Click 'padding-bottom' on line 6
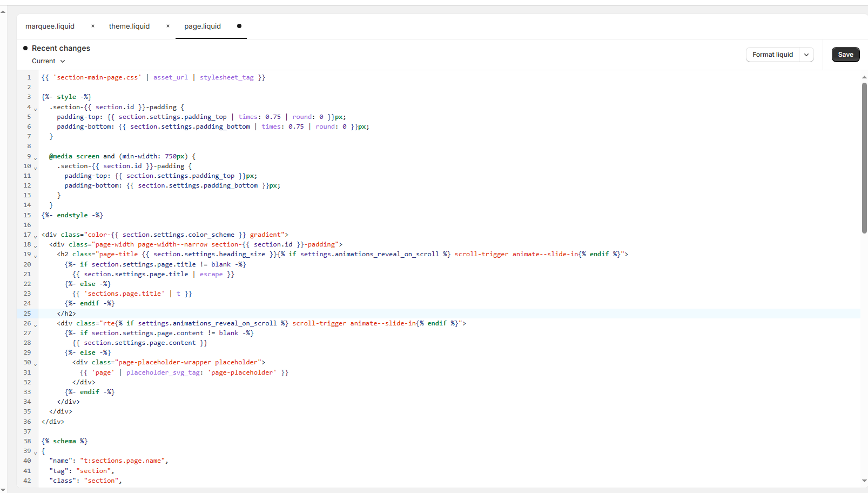This screenshot has height=493, width=868. pos(84,126)
